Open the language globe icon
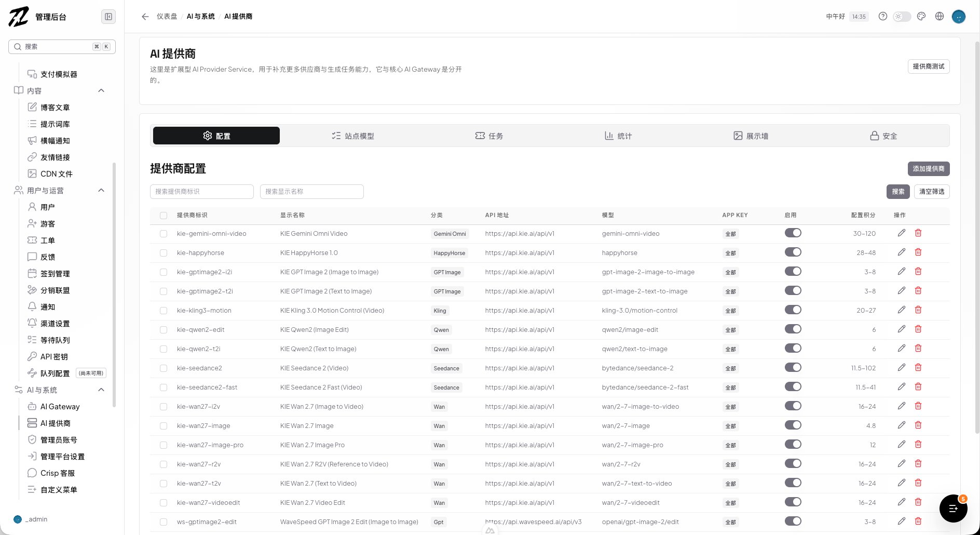Viewport: 980px width, 535px height. [x=939, y=16]
